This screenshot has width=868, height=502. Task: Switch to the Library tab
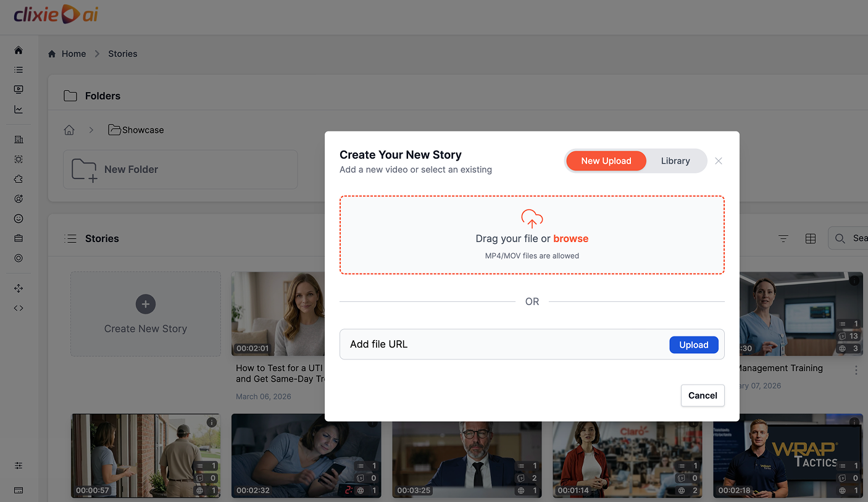click(x=675, y=161)
